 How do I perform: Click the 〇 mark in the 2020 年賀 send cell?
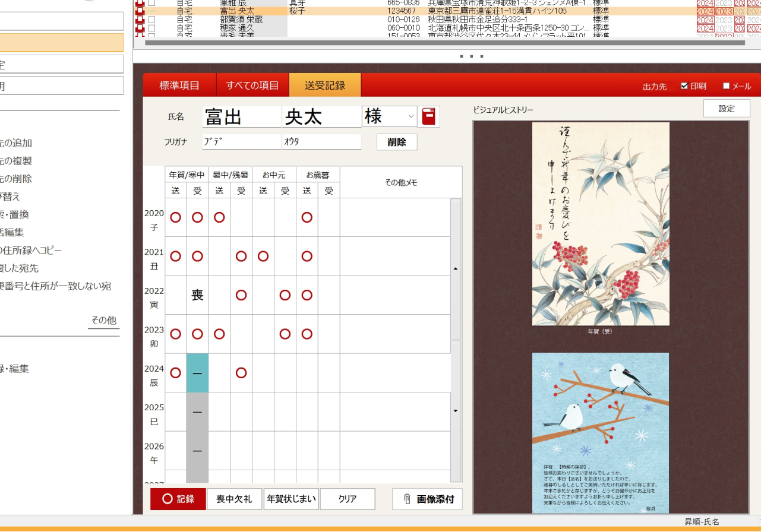pos(175,217)
